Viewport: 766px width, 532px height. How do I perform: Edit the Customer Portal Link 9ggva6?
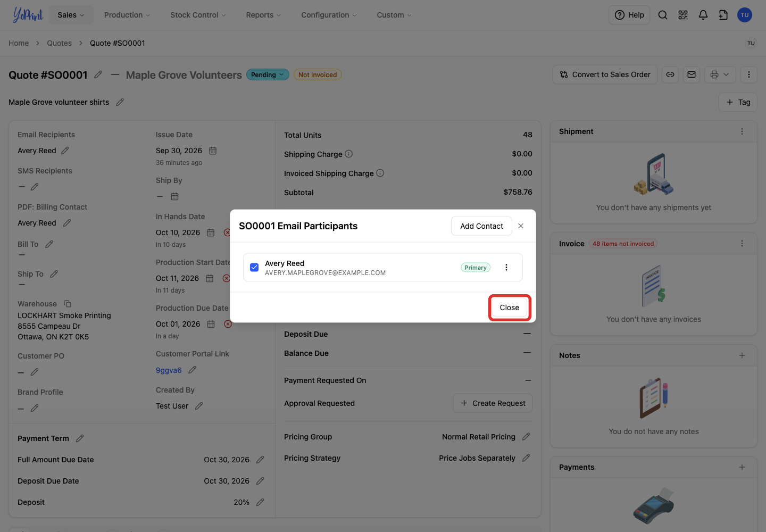pos(193,370)
